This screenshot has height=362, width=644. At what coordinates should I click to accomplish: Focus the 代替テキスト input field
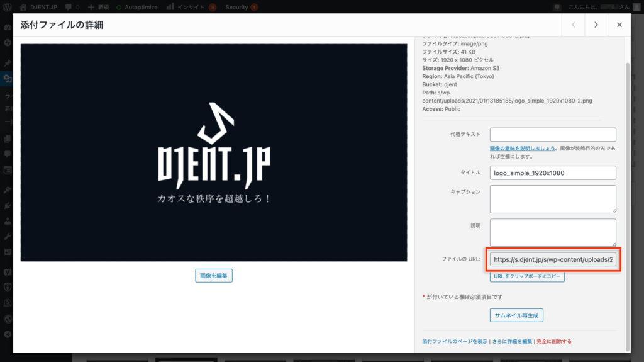coord(553,135)
